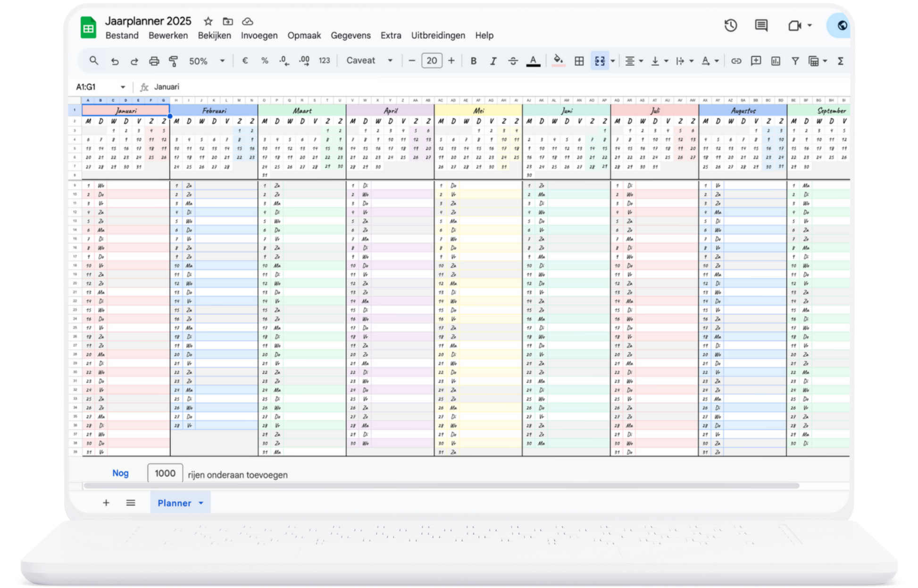Select the Februari header cell
The height and width of the screenshot is (588, 918).
pos(214,110)
